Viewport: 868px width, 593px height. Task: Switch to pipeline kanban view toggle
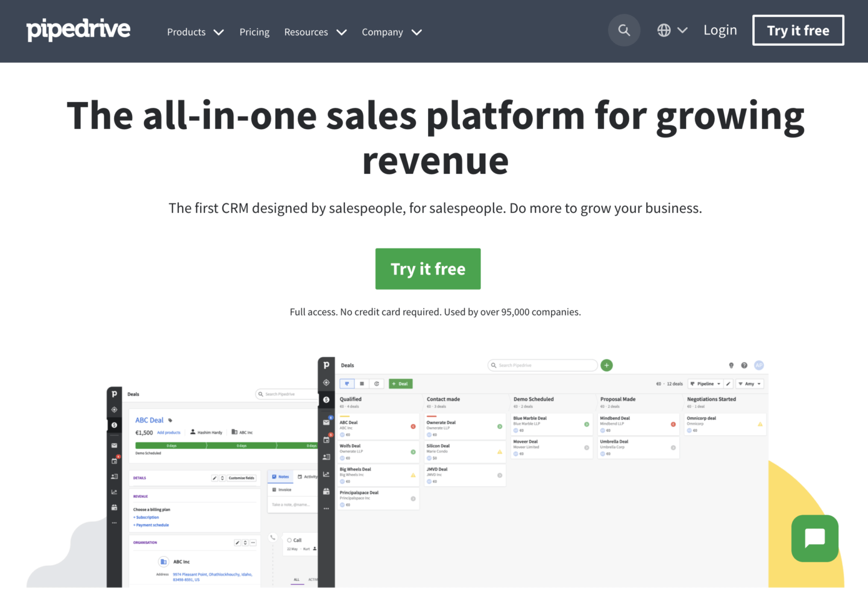pyautogui.click(x=347, y=384)
